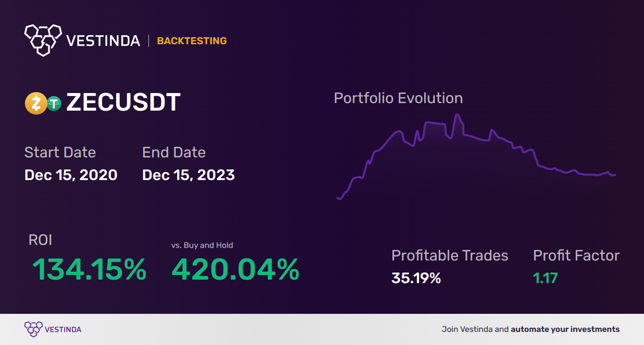Screen dimensions: 644x345
Task: Click the peak of the portfolio chart line
Action: point(457,115)
